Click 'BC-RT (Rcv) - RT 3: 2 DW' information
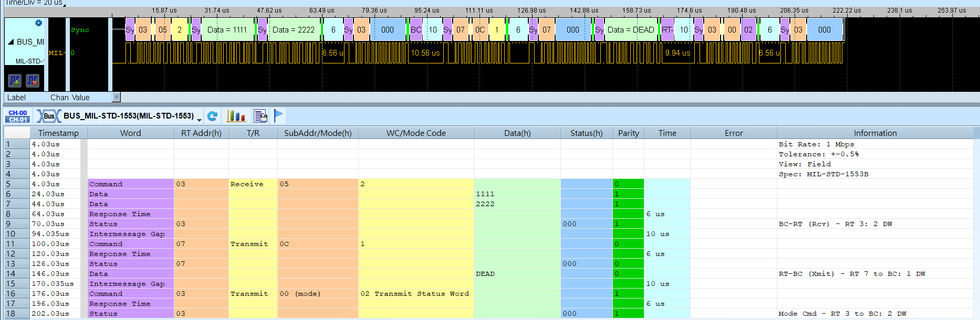The width and height of the screenshot is (980, 320). click(835, 224)
